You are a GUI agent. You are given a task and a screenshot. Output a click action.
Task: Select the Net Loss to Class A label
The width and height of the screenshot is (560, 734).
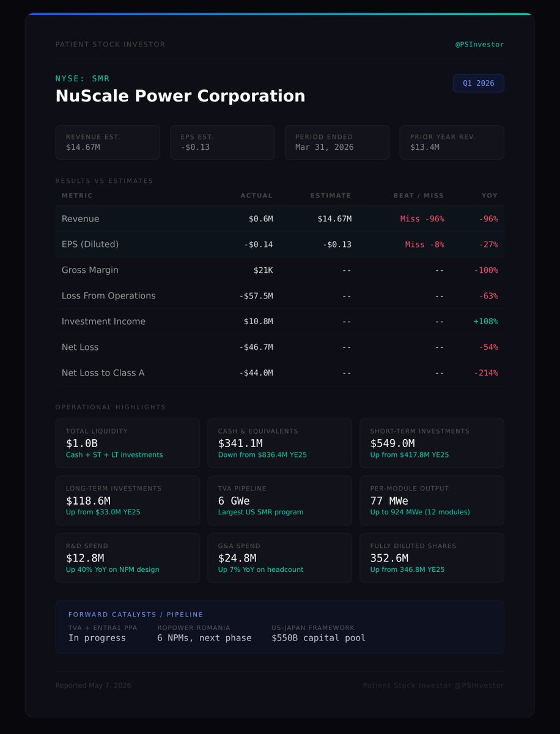[103, 373]
